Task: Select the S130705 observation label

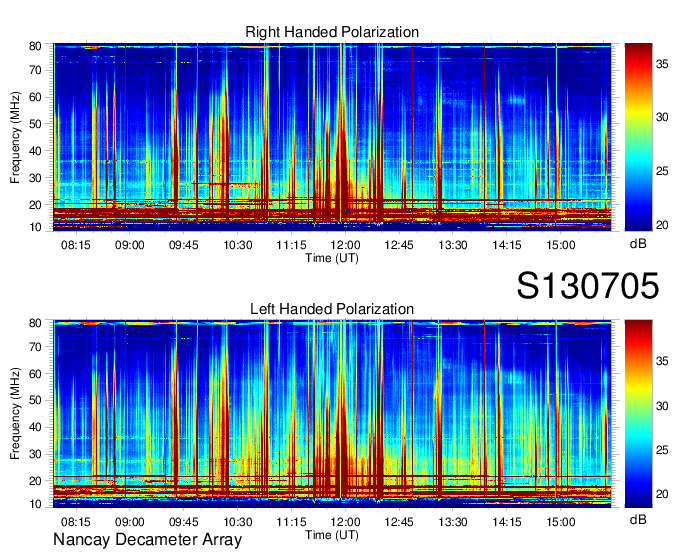Action: (588, 286)
